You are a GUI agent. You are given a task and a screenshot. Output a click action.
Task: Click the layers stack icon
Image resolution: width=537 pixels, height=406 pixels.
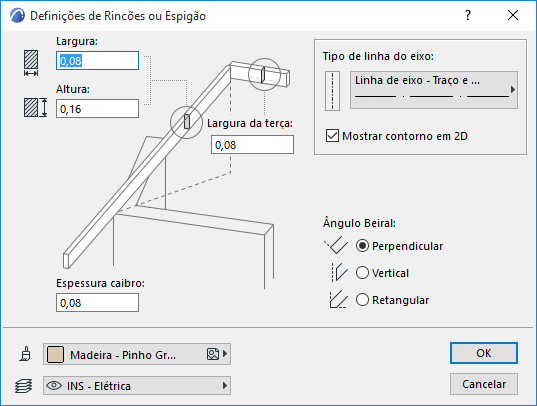(x=24, y=386)
